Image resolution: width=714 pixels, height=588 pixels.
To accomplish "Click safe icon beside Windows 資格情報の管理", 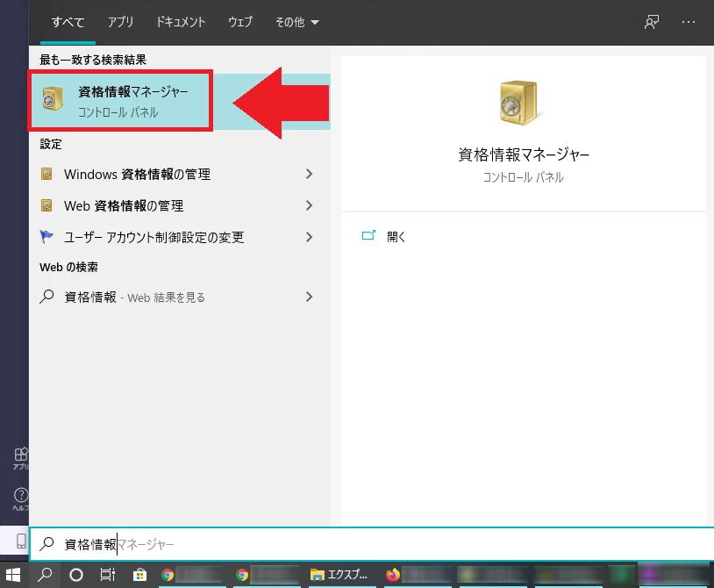I will click(46, 174).
